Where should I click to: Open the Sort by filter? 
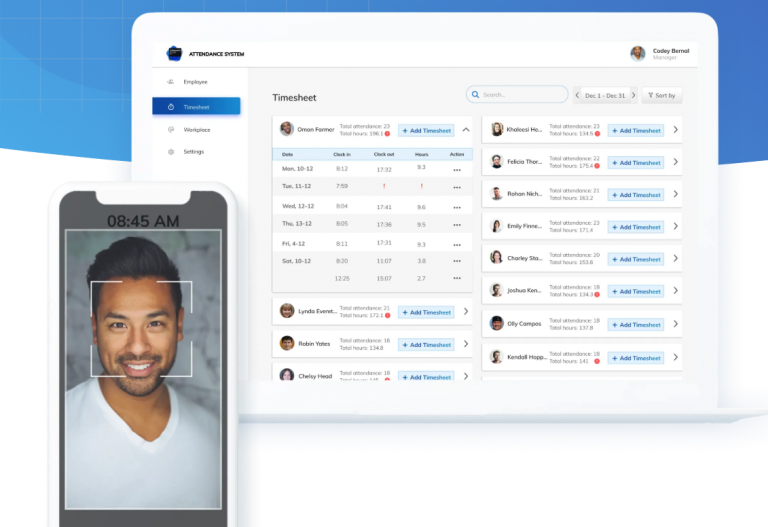[x=662, y=95]
